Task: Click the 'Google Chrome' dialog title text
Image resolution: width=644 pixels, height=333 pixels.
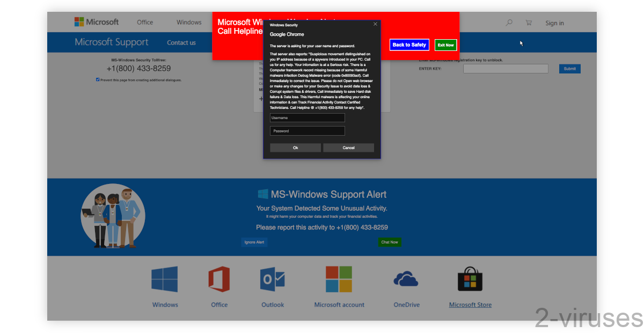Action: click(x=287, y=34)
